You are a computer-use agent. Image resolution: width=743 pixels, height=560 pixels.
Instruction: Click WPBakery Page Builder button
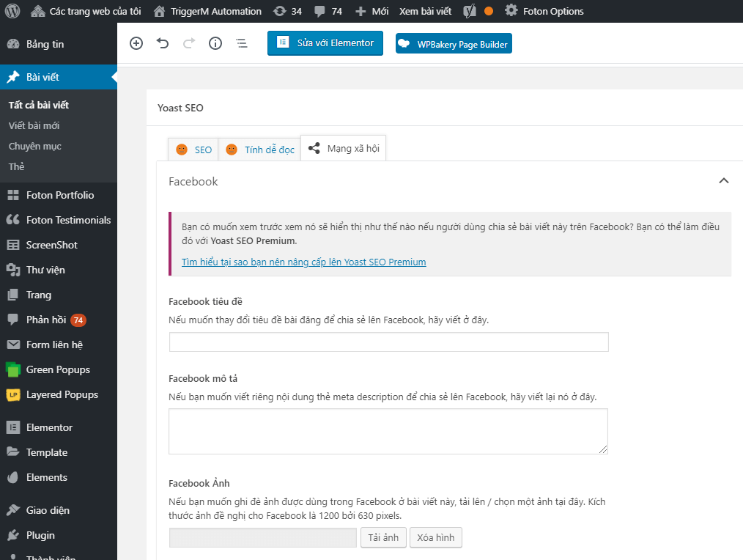454,44
